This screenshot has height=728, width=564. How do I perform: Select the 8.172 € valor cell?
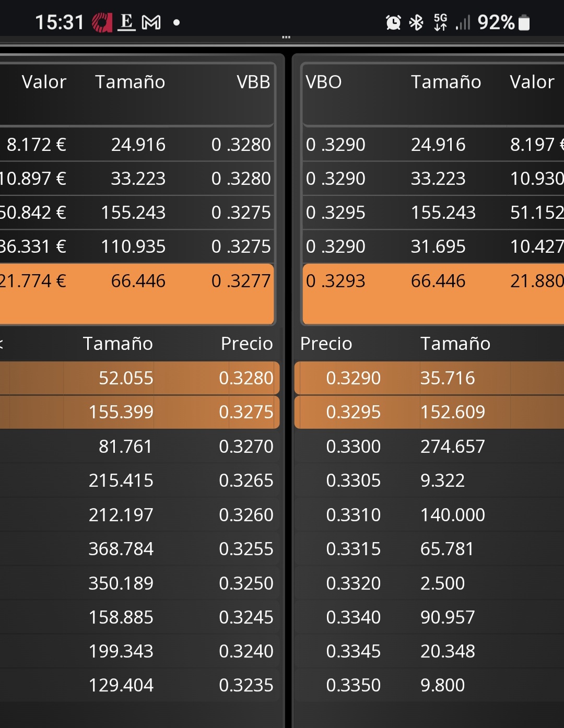tap(37, 145)
